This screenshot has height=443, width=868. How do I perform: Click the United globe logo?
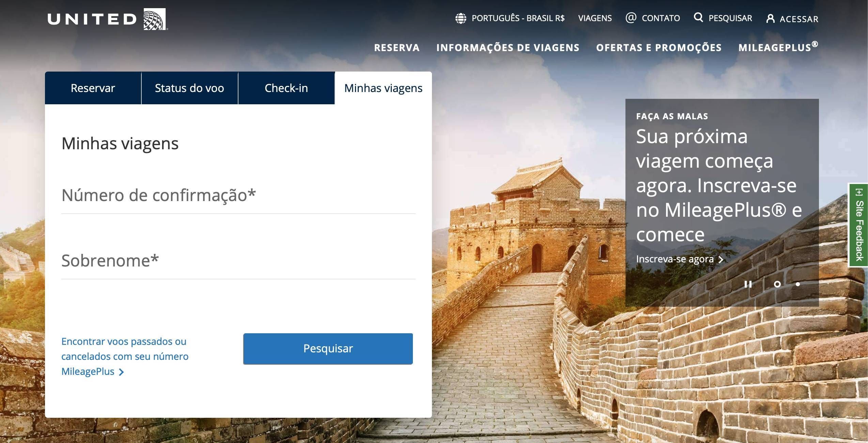(155, 19)
